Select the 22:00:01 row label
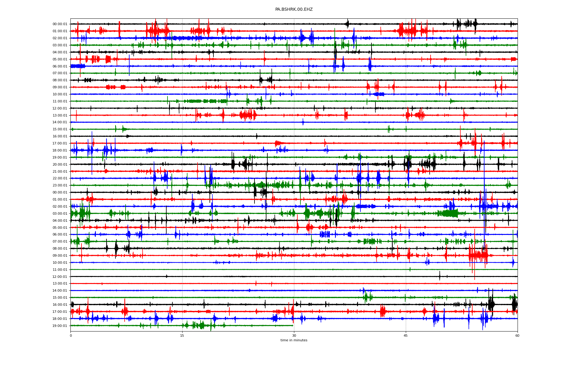Image resolution: width=588 pixels, height=368 pixels. point(60,178)
